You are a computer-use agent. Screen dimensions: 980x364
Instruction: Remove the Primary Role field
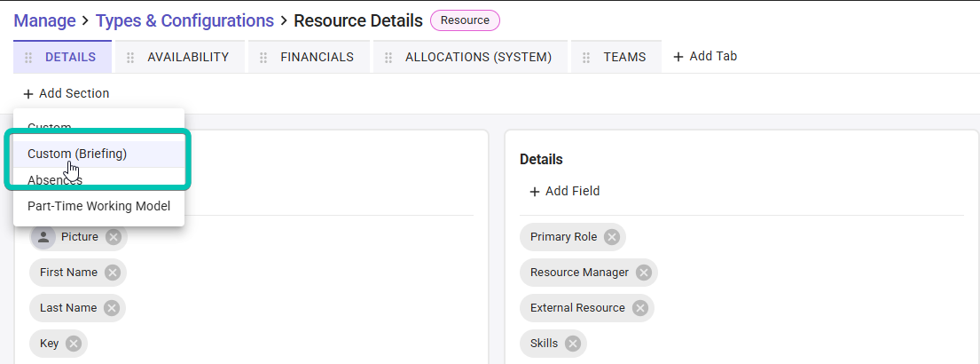[x=612, y=237]
